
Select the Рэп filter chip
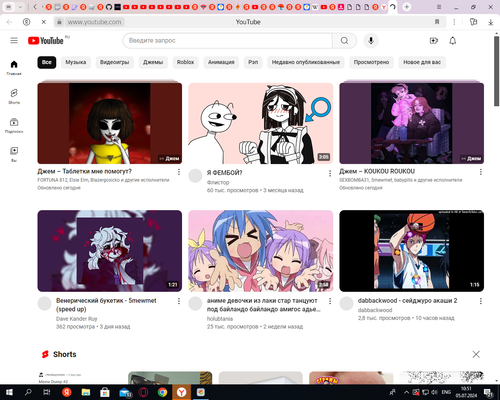click(253, 62)
